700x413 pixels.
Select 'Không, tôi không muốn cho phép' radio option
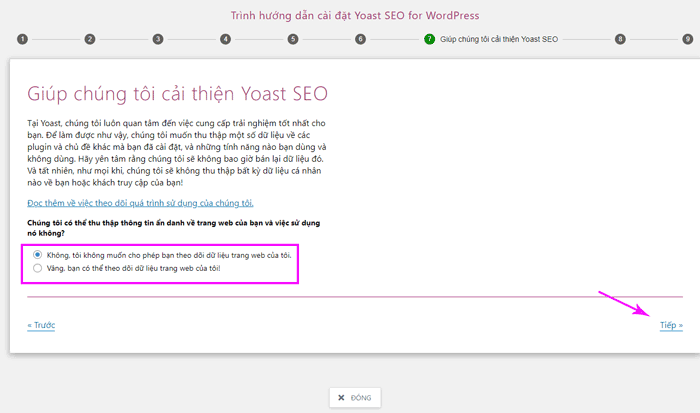(x=38, y=254)
